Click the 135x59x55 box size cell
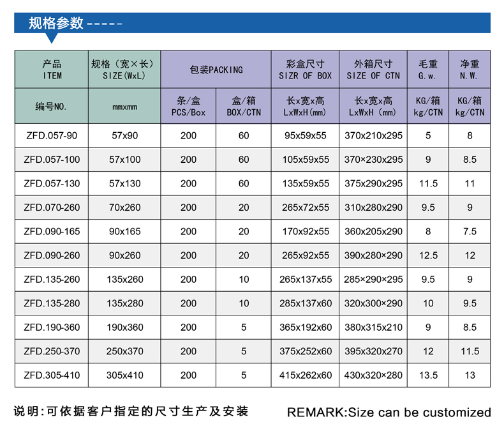 (x=306, y=184)
